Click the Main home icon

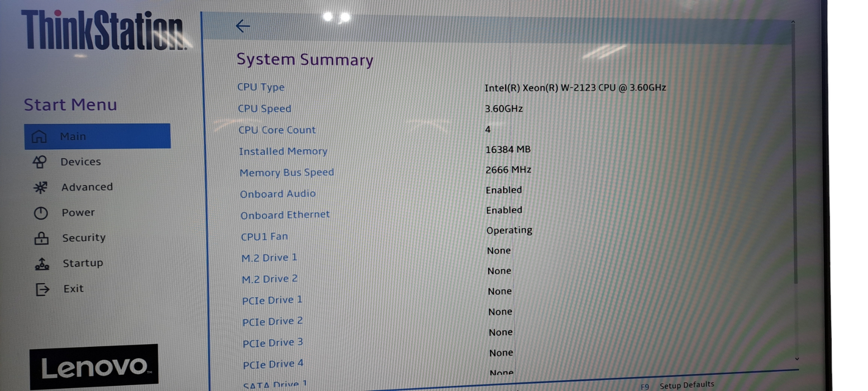pos(39,136)
